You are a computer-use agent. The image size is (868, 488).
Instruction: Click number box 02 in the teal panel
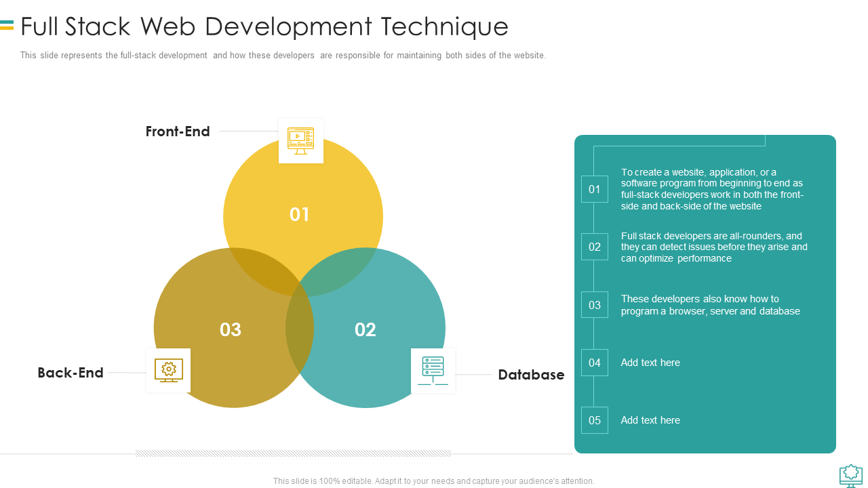595,247
